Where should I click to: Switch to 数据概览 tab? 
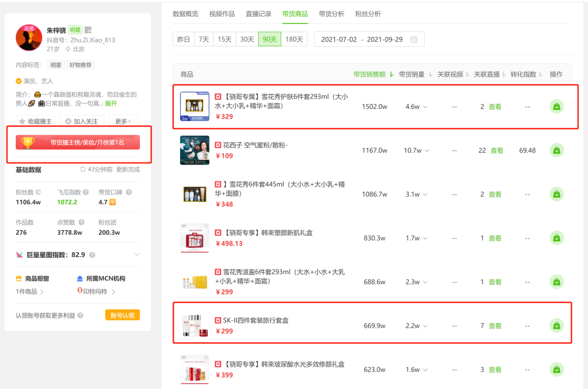tap(185, 14)
